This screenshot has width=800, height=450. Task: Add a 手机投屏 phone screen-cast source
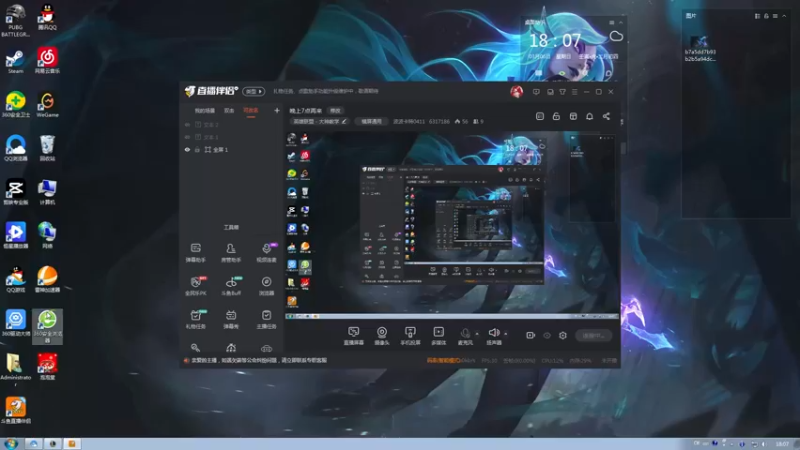tap(410, 336)
